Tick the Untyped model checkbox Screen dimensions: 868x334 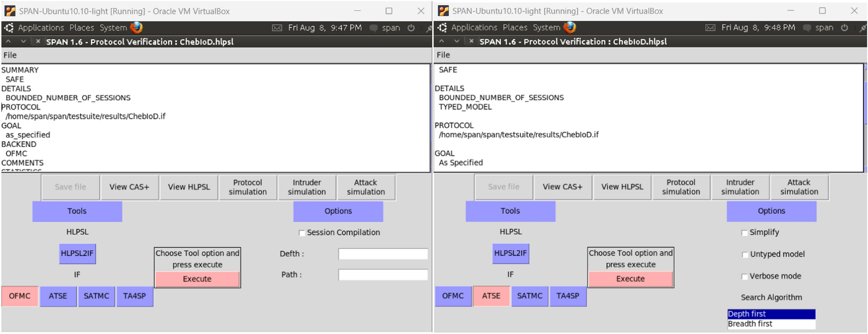point(745,254)
